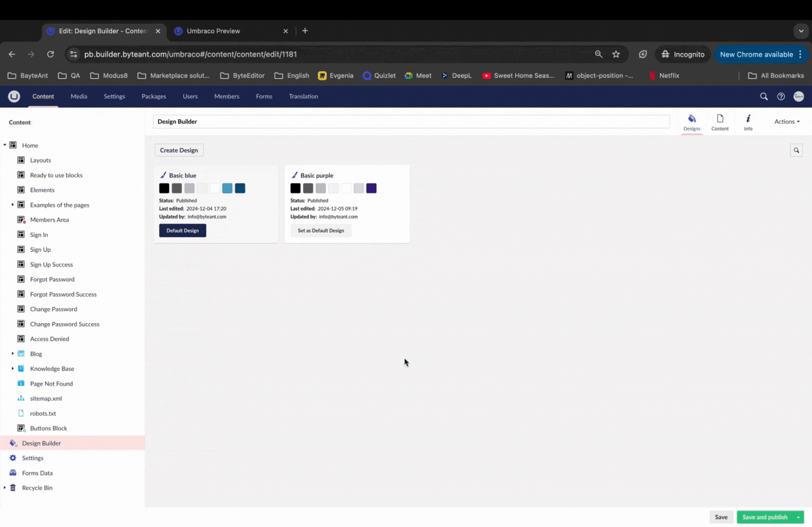Image resolution: width=812 pixels, height=527 pixels.
Task: Expand the Blog node in the content tree
Action: click(12, 353)
